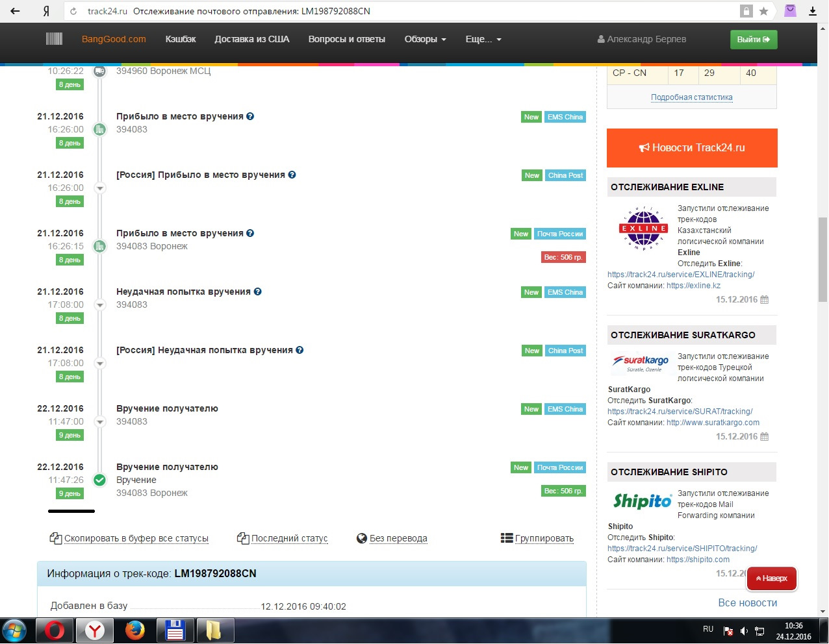Open Кэшбэк menu item
Screen dimensions: 829x644
click(181, 39)
